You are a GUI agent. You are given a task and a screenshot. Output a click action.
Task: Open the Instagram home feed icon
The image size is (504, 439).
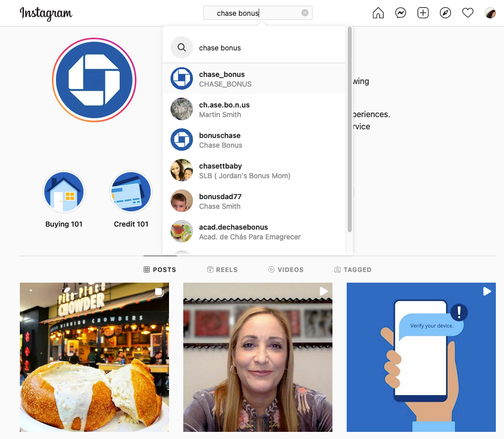(x=378, y=13)
